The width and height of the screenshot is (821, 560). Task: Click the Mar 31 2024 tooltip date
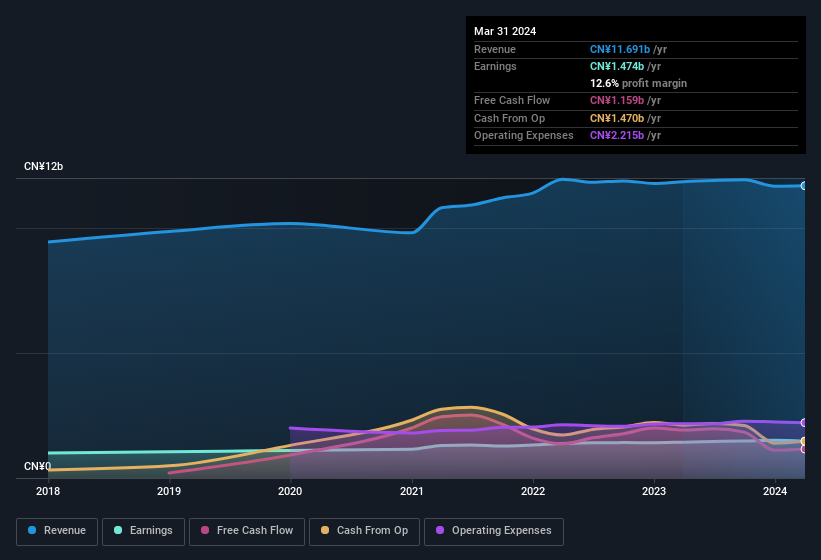[x=505, y=31]
